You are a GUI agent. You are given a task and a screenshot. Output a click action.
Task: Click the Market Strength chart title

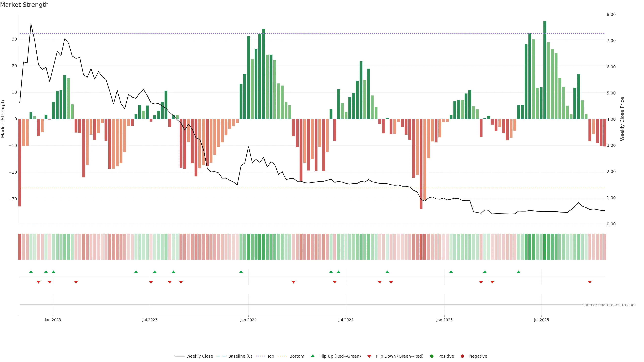(x=24, y=5)
